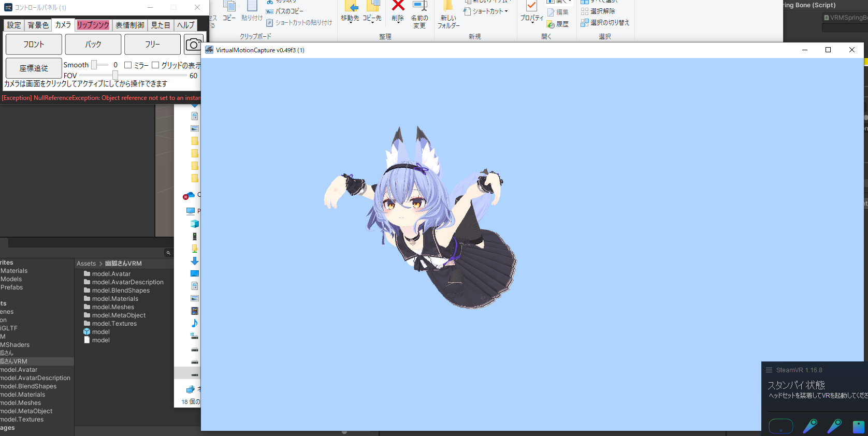The image size is (868, 436).
Task: Click the 履歴 history icon in Explorer
Action: [x=551, y=24]
